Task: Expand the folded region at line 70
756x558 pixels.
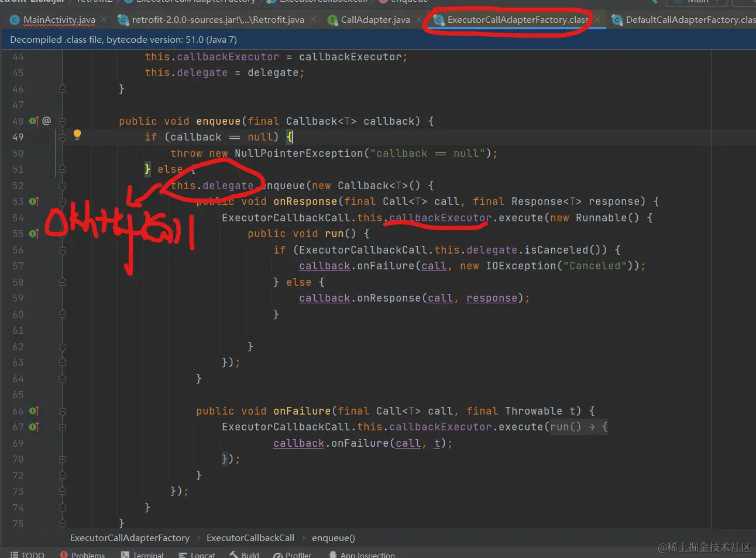Action: point(62,459)
